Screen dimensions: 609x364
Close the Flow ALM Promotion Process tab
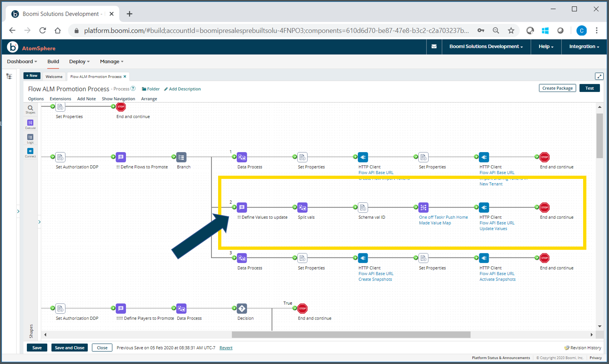pyautogui.click(x=125, y=77)
